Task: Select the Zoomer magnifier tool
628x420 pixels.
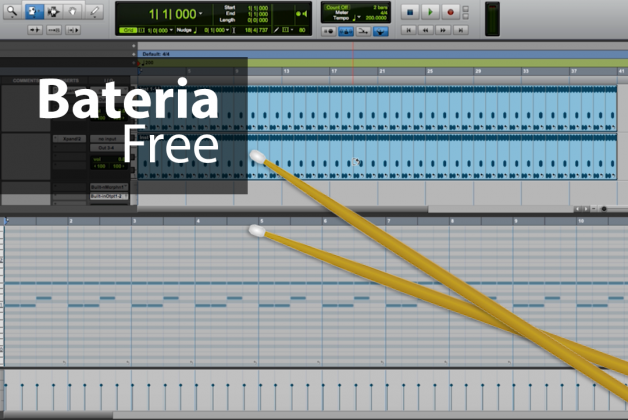Action: [x=13, y=12]
